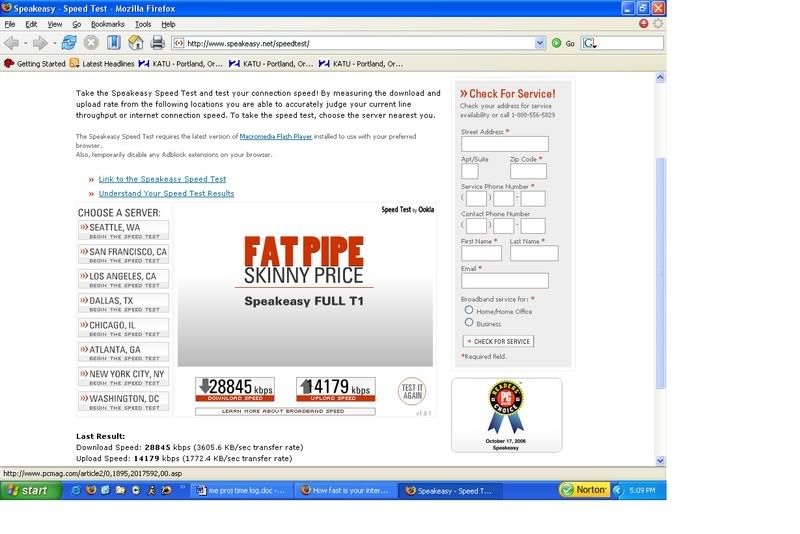Click the Norton tray indicator
Screen dimensions: 800x534
pyautogui.click(x=584, y=490)
